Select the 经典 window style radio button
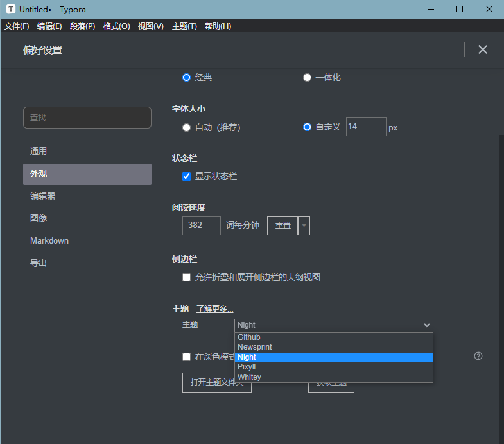The width and height of the screenshot is (504, 444). click(186, 78)
